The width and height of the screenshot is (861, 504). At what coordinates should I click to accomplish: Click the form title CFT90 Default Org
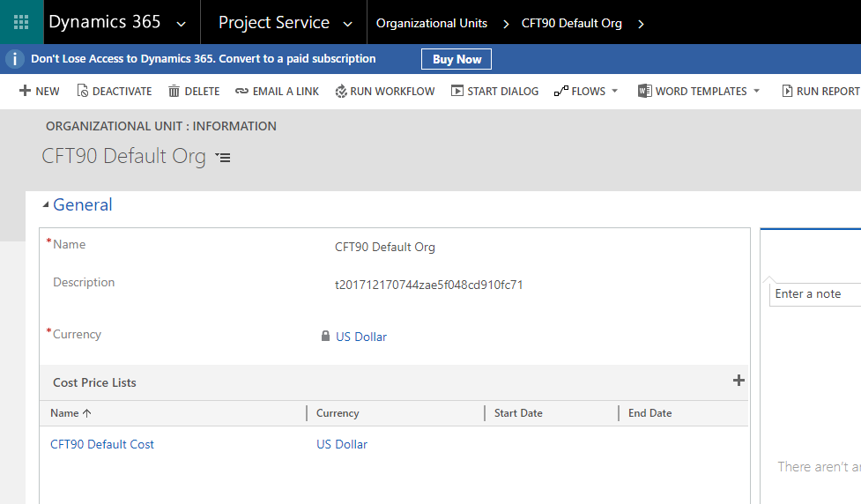(124, 157)
